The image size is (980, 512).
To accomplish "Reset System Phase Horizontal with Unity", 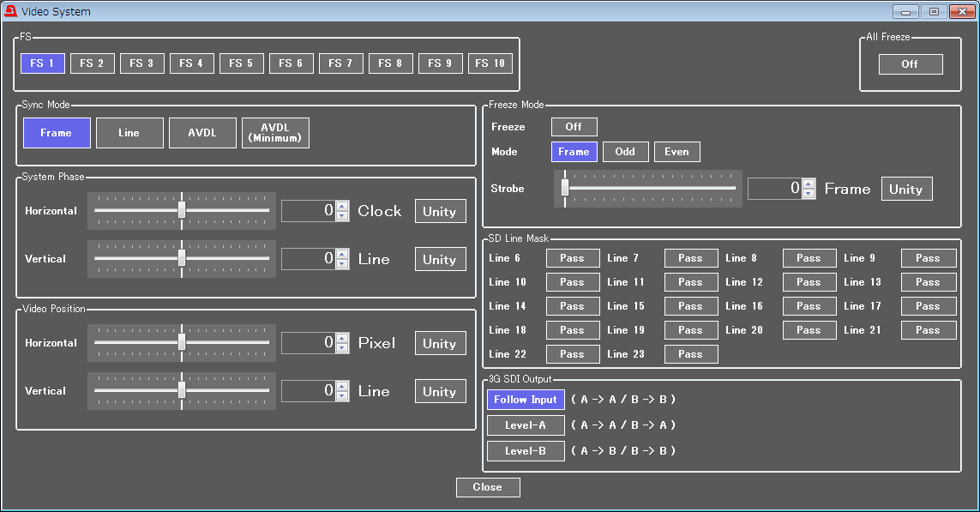I will pyautogui.click(x=440, y=211).
